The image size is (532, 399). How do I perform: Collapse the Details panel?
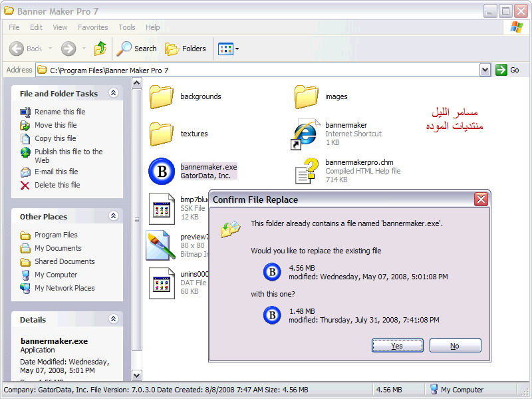click(x=113, y=319)
